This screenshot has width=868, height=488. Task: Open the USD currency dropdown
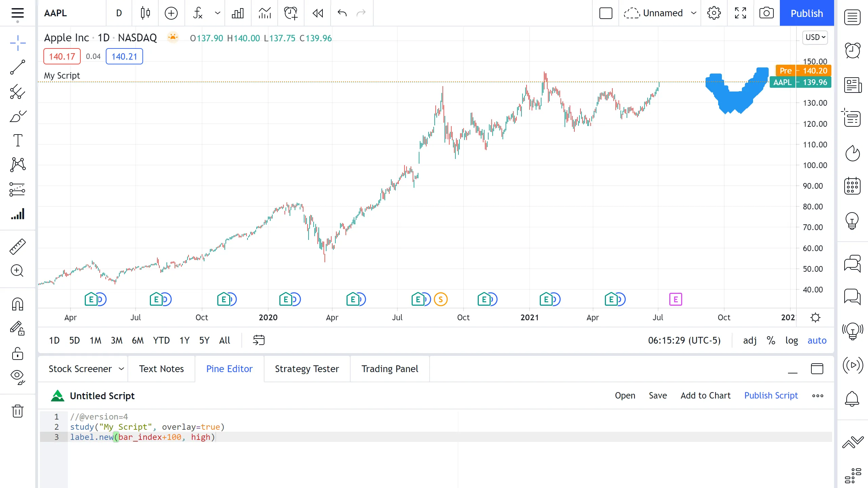(815, 37)
